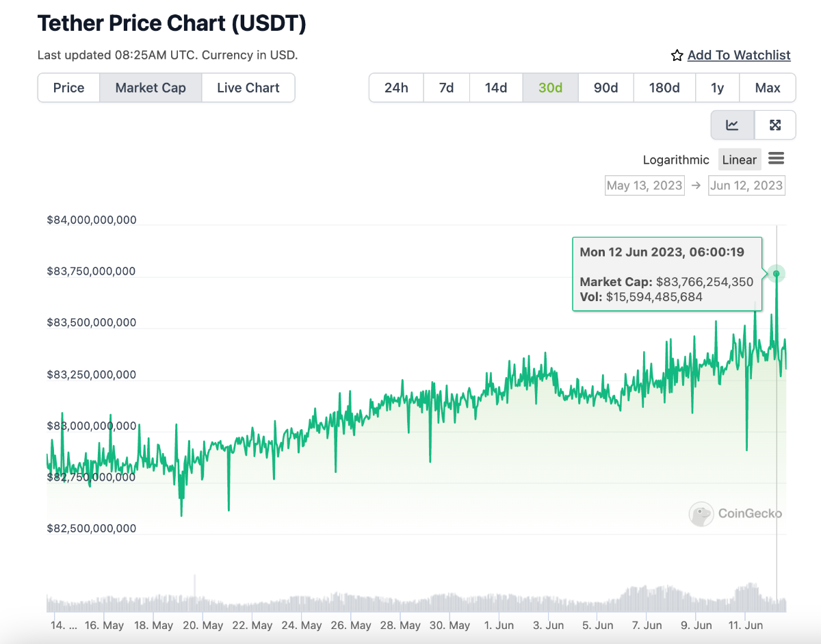Enable Logarithmic scale
The height and width of the screenshot is (644, 821).
676,159
